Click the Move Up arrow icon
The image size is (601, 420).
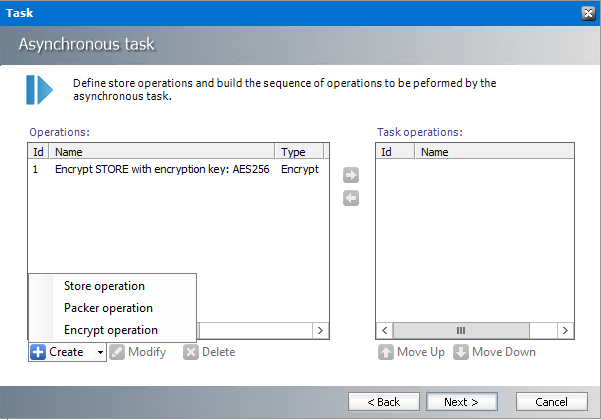pos(385,352)
